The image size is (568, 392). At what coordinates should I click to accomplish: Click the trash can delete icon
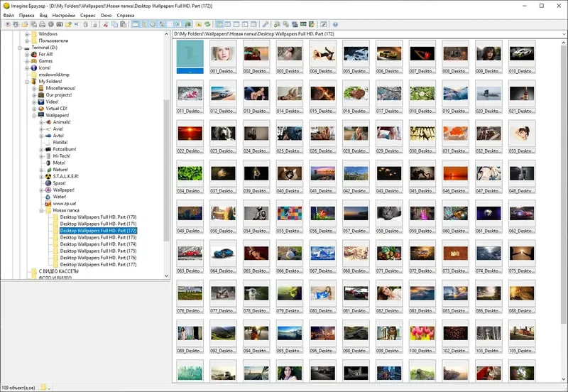[85, 24]
